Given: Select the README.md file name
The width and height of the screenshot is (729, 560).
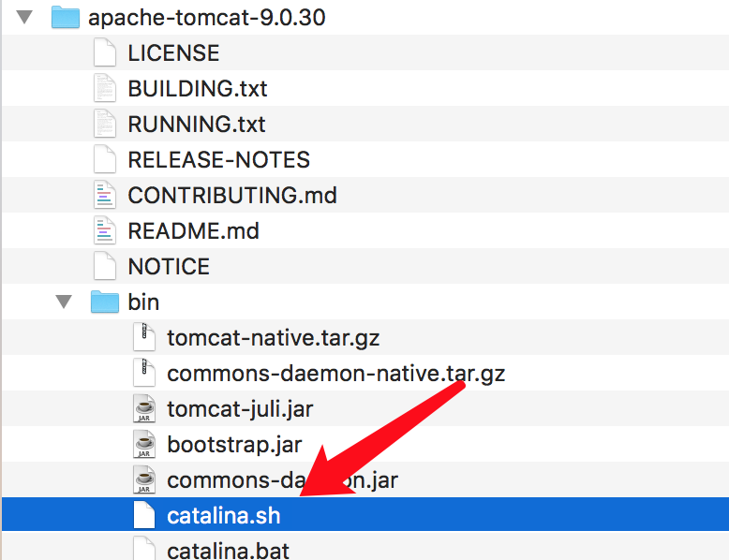Looking at the screenshot, I should 193,231.
